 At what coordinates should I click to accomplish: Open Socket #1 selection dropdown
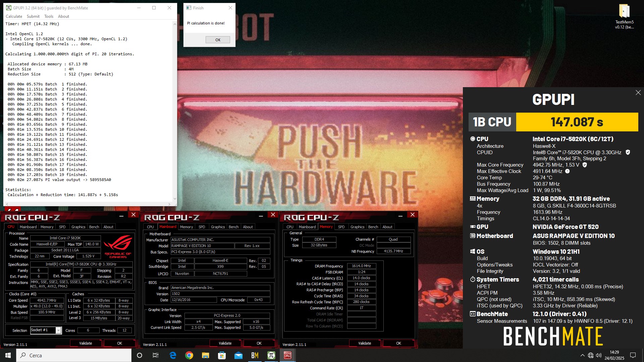tap(58, 330)
